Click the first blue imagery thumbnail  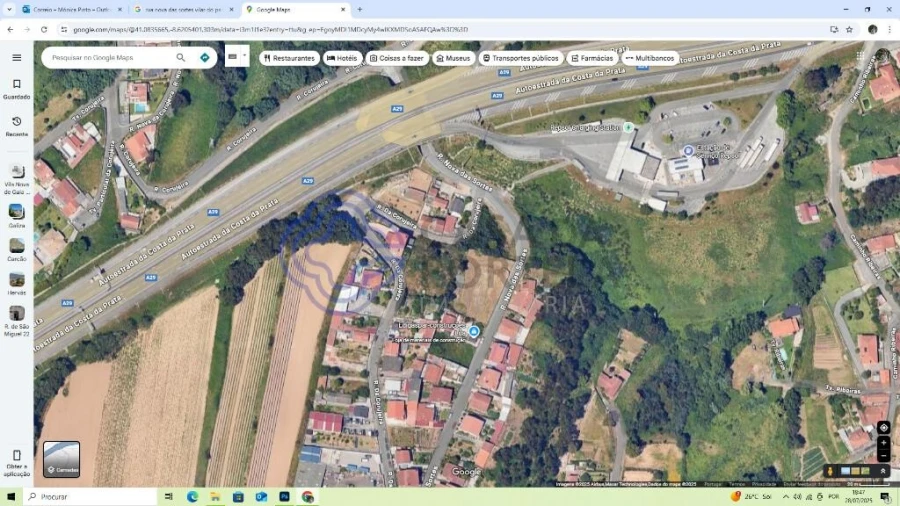point(845,471)
